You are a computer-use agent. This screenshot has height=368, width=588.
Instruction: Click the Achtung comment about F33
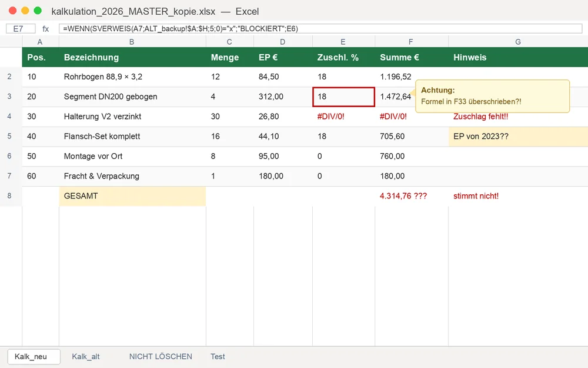pos(492,96)
